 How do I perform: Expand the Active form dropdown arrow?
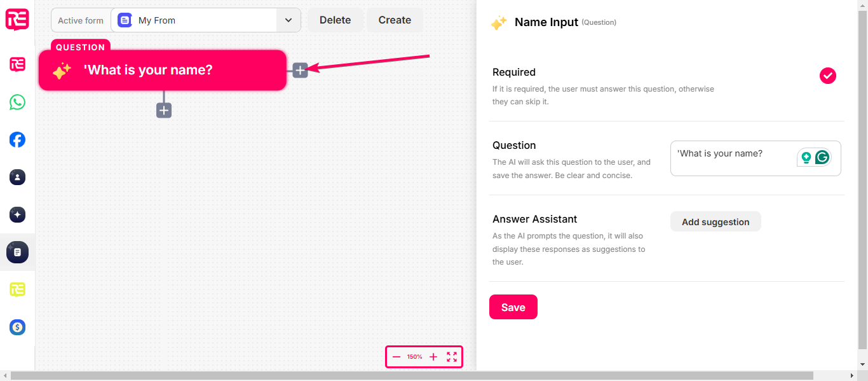pos(288,20)
